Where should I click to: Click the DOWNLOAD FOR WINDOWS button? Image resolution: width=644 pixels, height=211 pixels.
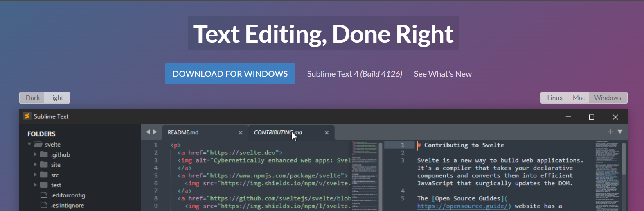(x=230, y=74)
